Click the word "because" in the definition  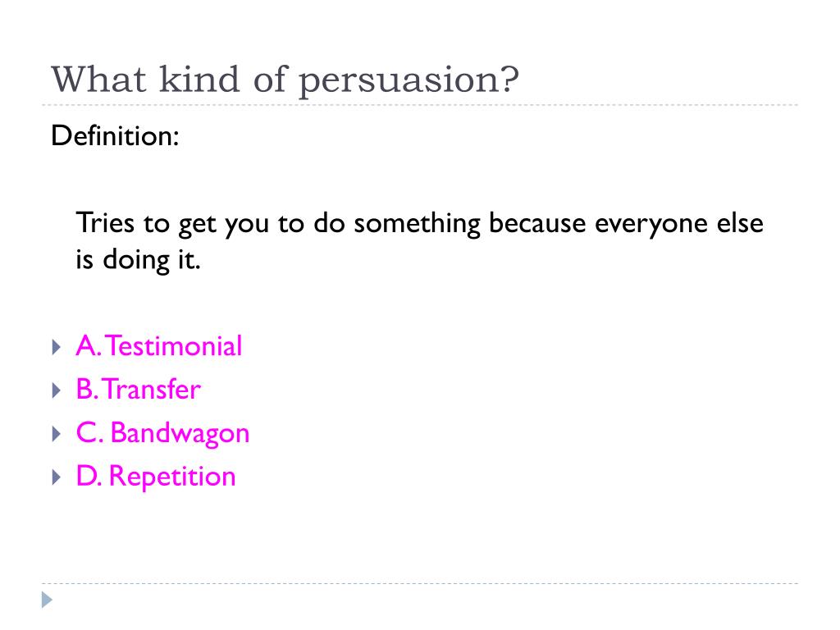[x=537, y=223]
